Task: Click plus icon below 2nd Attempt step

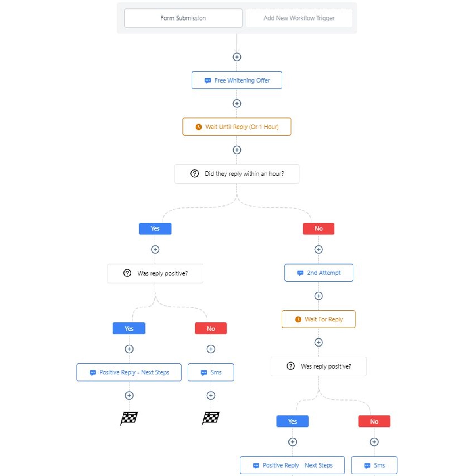Action: [x=319, y=296]
